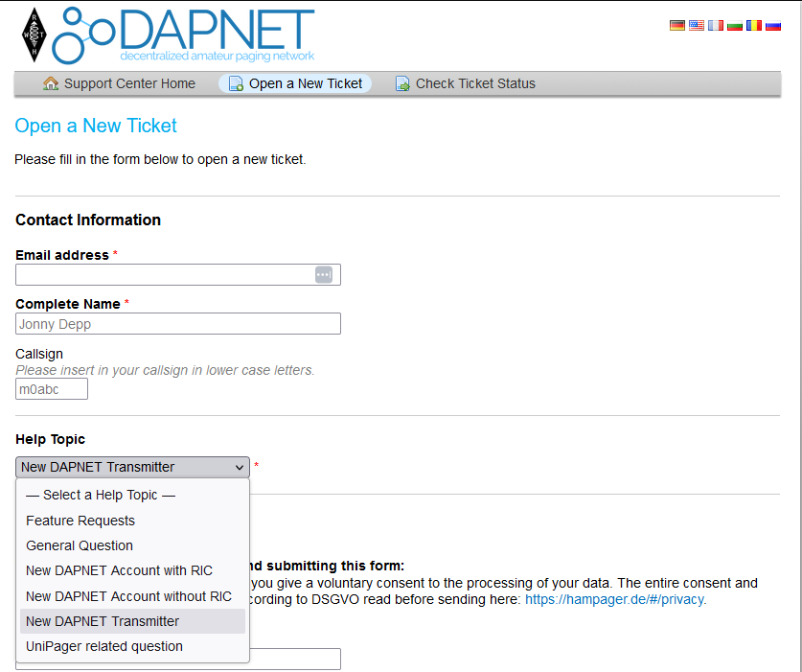The width and height of the screenshot is (802, 672).
Task: Select 'UniPager related question' option
Action: click(104, 646)
